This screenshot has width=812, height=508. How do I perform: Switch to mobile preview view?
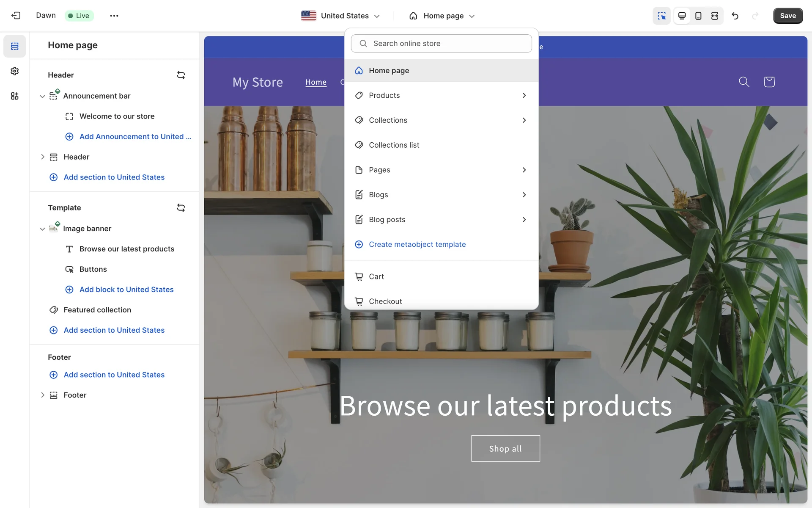click(698, 16)
